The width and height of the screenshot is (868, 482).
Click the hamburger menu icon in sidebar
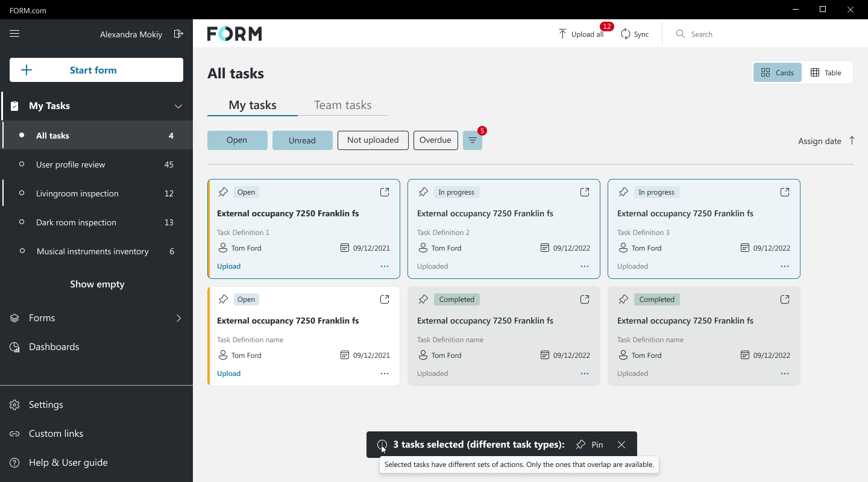click(x=14, y=34)
